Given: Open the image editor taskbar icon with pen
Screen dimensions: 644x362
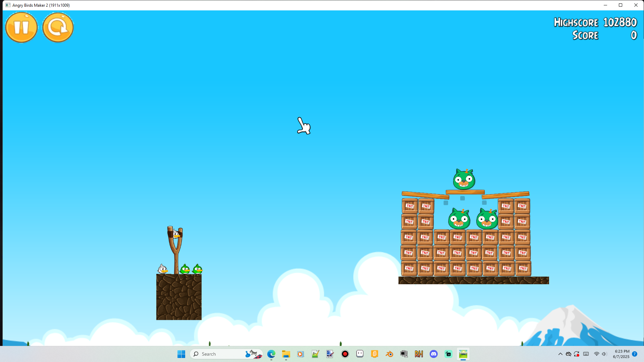Looking at the screenshot, I should click(x=330, y=354).
